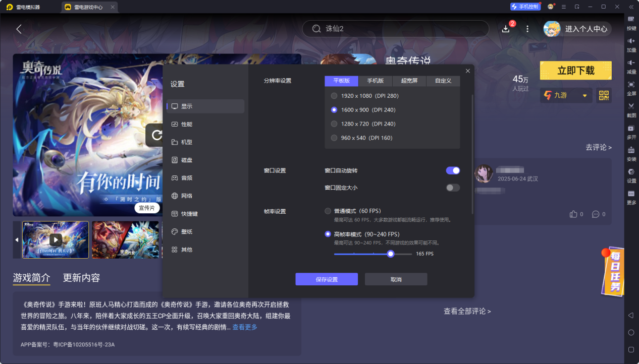
Task: Open the 去评论 link
Action: (x=599, y=147)
